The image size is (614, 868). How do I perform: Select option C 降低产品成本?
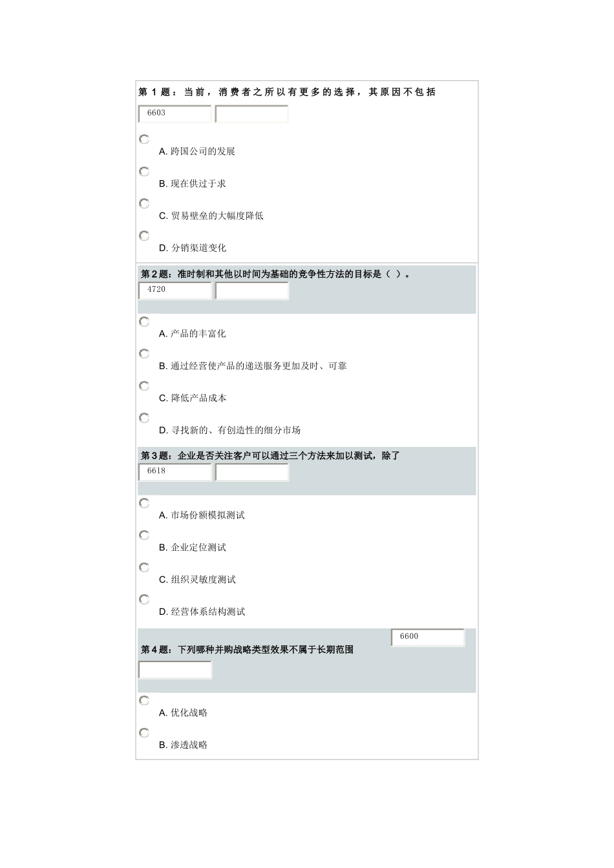coord(144,386)
